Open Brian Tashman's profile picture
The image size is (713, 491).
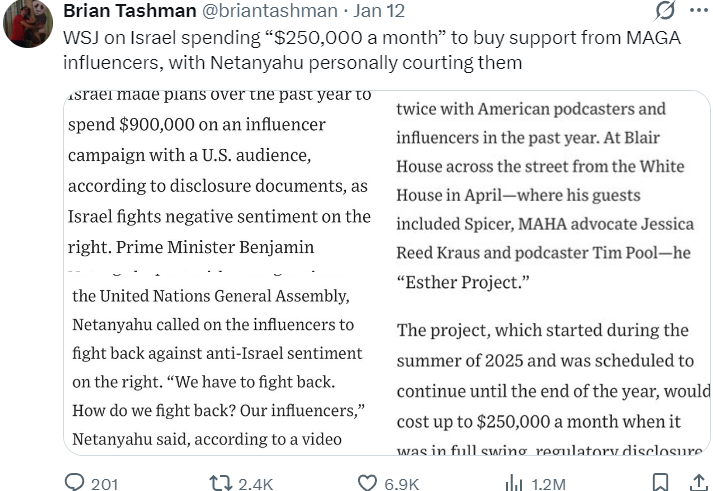28,23
